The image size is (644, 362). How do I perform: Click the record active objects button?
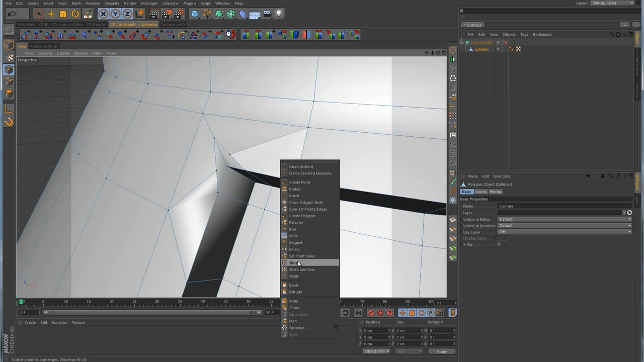click(x=371, y=313)
